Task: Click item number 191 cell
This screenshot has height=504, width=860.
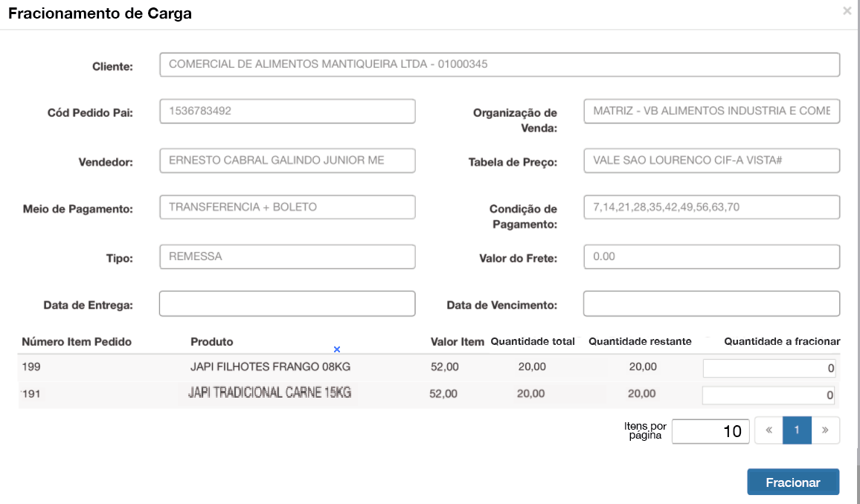Action: click(x=31, y=393)
